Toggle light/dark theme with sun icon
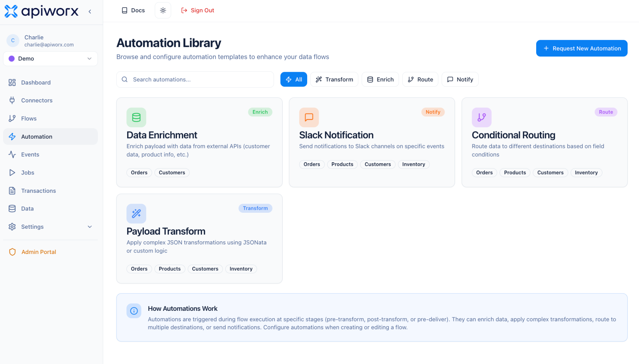Screen dimensions: 639x364 pos(163,10)
